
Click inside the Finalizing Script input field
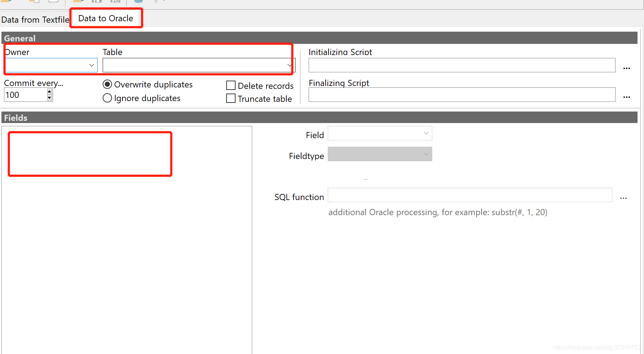(461, 95)
